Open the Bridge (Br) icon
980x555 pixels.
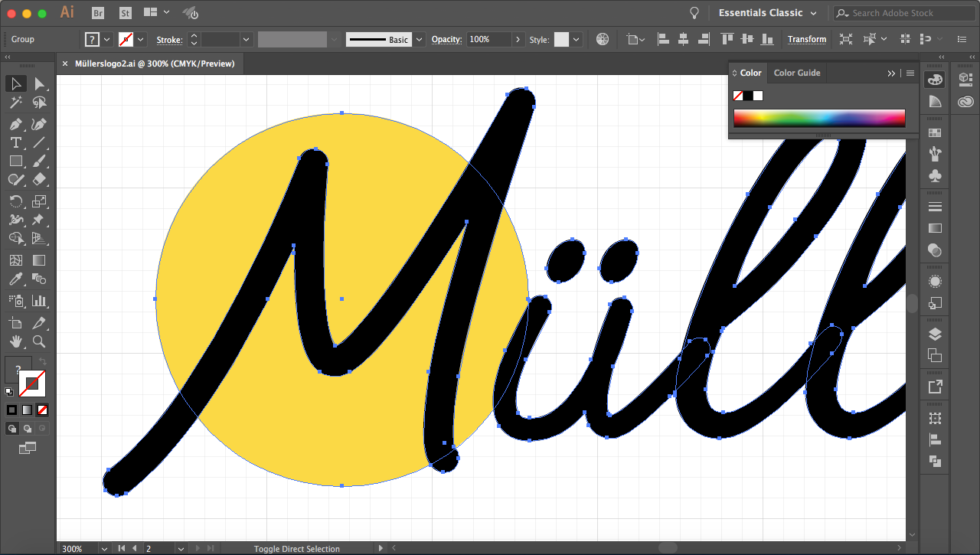click(x=98, y=13)
